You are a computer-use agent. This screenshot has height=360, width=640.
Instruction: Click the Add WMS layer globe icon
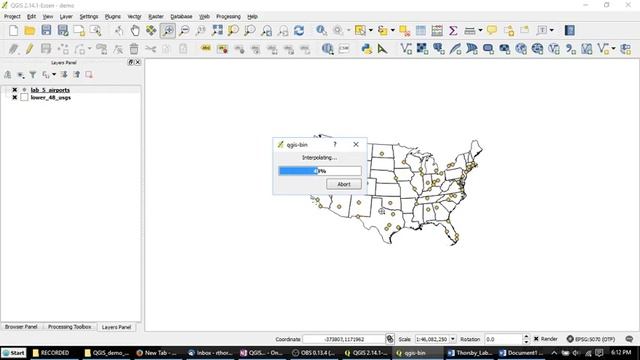click(x=521, y=49)
